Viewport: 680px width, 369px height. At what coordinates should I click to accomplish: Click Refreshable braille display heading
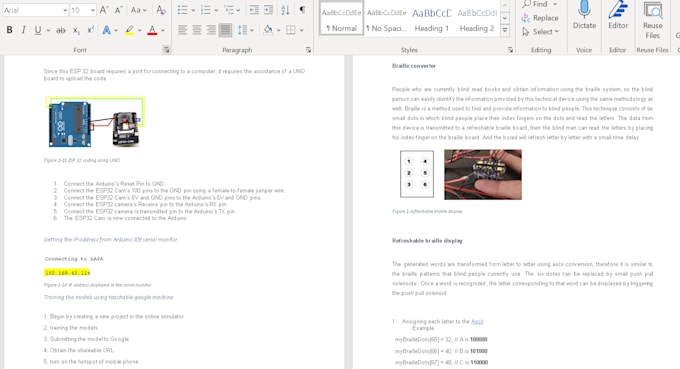click(427, 241)
